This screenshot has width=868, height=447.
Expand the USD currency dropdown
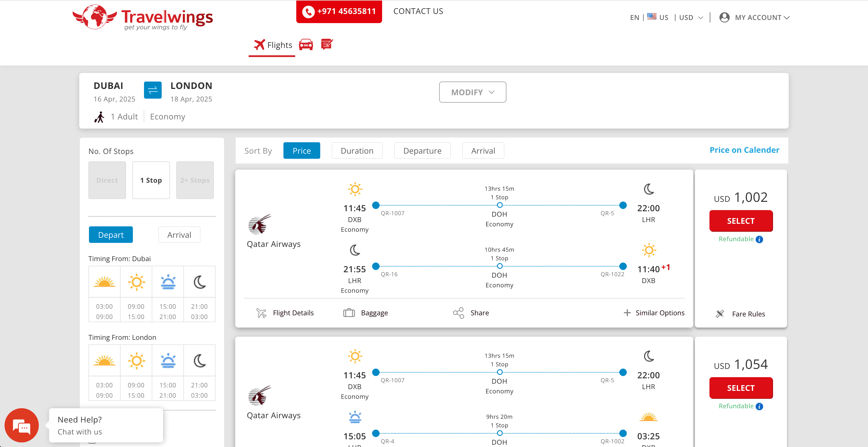coord(691,17)
